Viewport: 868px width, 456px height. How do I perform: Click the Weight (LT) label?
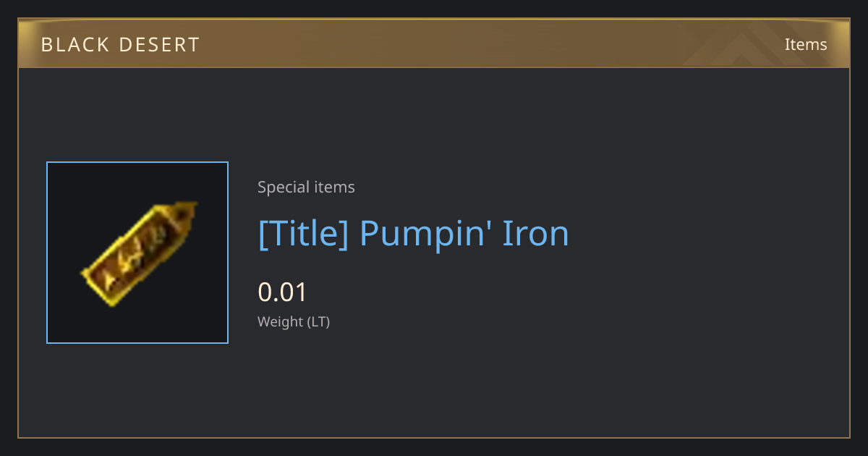pos(294,321)
